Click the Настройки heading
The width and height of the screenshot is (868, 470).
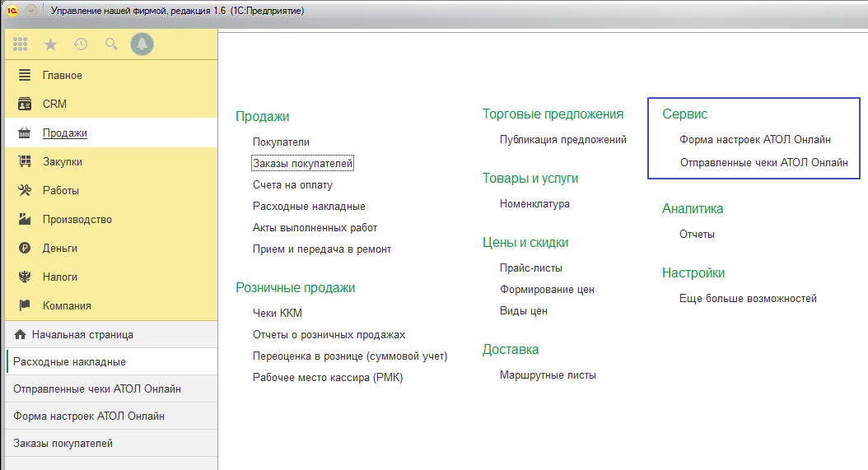[693, 273]
